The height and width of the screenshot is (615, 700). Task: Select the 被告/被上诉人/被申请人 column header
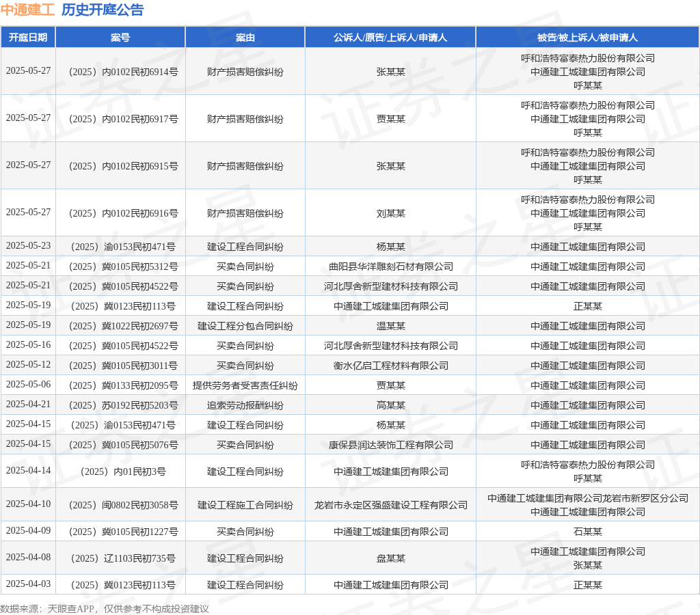point(587,38)
